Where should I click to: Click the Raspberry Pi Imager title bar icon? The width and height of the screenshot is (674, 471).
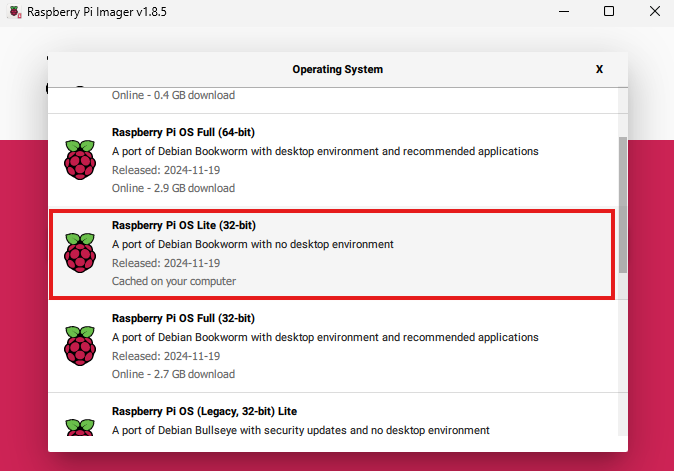(x=14, y=12)
